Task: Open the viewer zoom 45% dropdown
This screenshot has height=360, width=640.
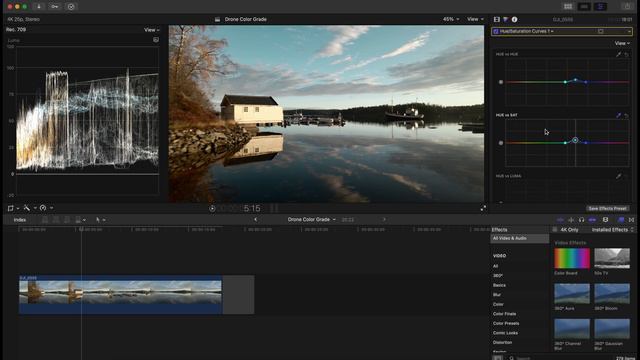Action: [451, 19]
